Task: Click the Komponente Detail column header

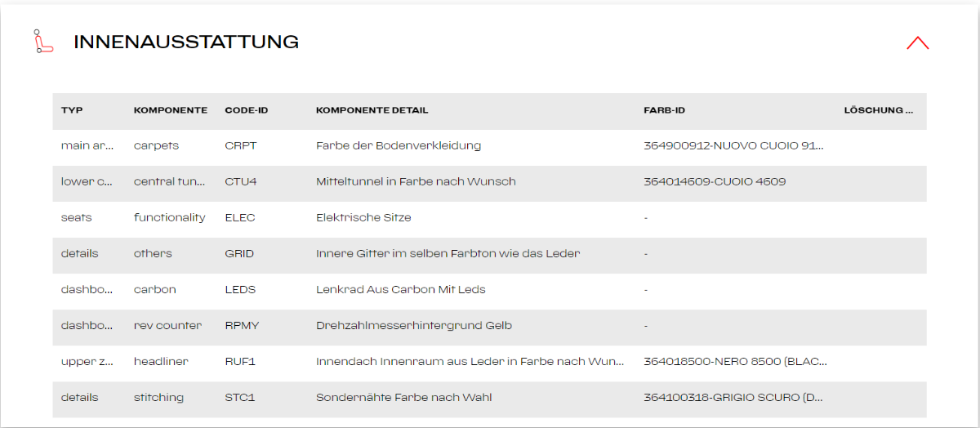Action: (x=372, y=110)
